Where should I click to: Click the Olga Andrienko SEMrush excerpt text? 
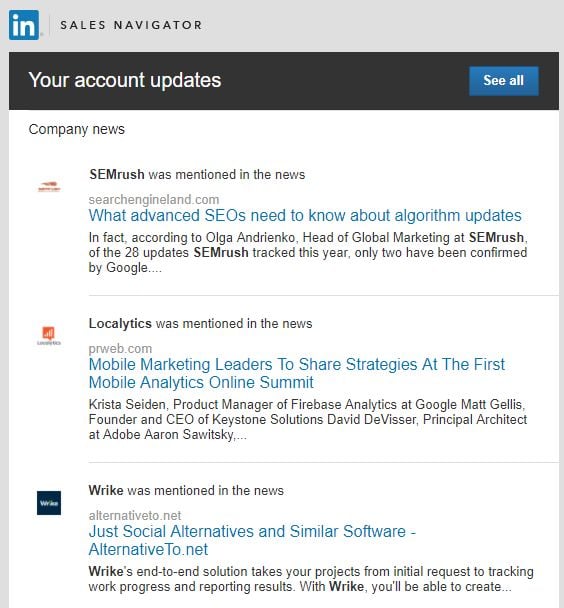(308, 252)
